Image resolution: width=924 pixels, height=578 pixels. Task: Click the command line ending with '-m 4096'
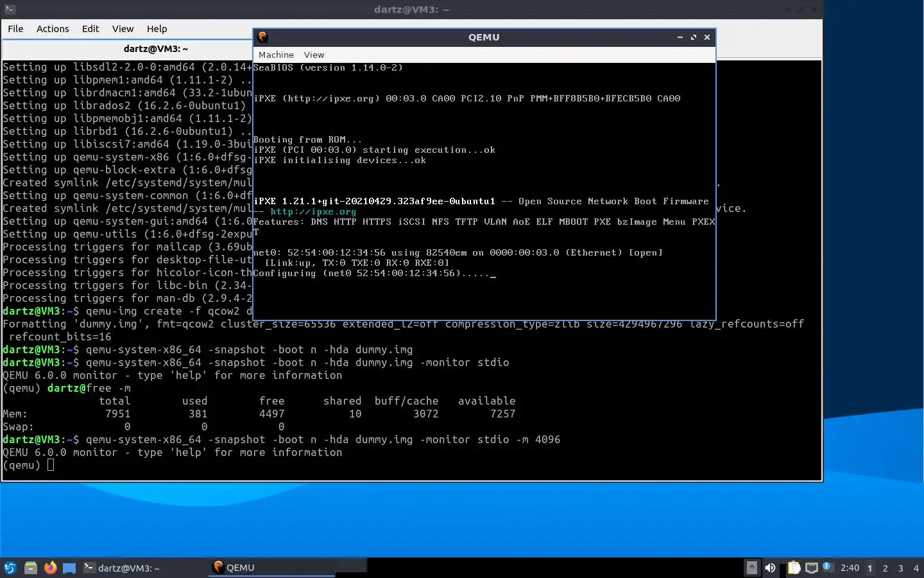(x=282, y=439)
